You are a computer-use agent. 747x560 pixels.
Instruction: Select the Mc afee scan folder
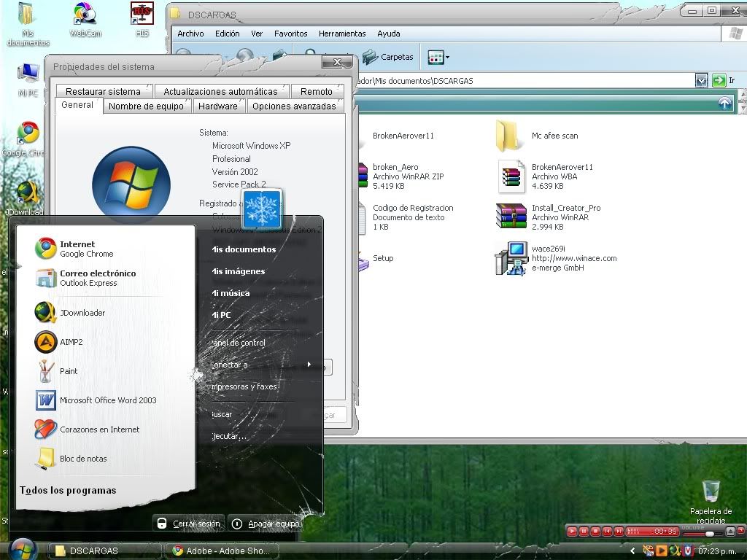(x=537, y=136)
